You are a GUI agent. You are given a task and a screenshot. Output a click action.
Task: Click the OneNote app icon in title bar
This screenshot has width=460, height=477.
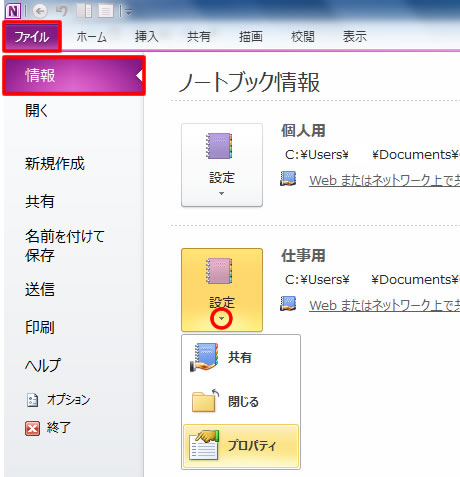click(13, 11)
